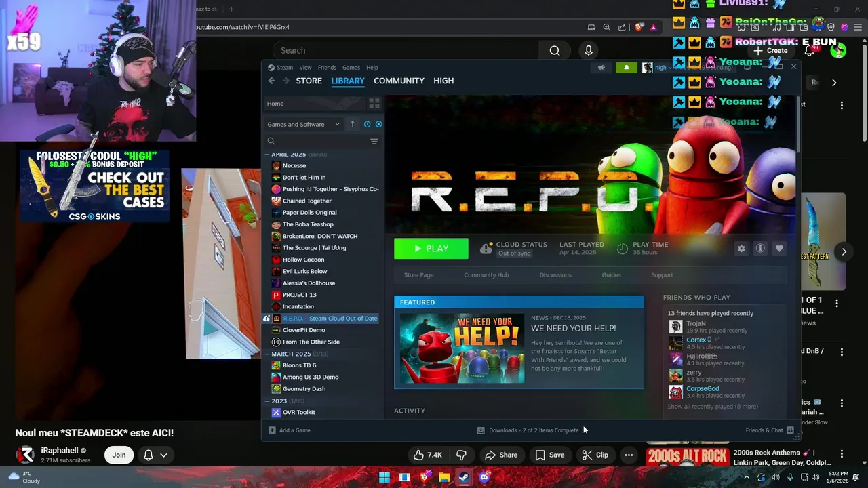
Task: Like the YouTube video with 7.4K likes
Action: (x=427, y=455)
